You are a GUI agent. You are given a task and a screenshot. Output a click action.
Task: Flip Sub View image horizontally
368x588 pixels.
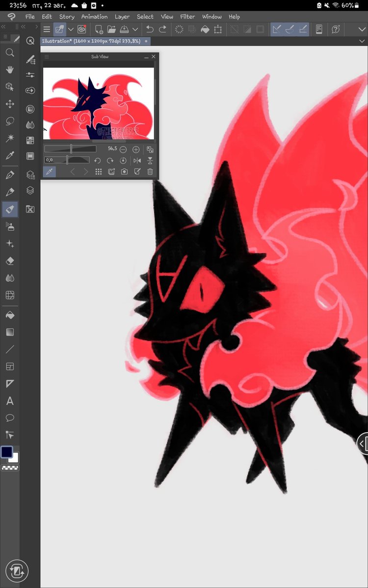pos(137,160)
